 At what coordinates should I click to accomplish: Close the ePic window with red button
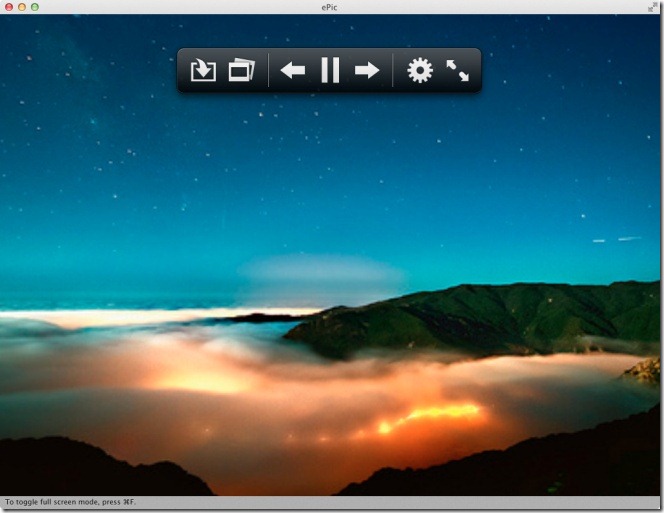click(x=8, y=7)
